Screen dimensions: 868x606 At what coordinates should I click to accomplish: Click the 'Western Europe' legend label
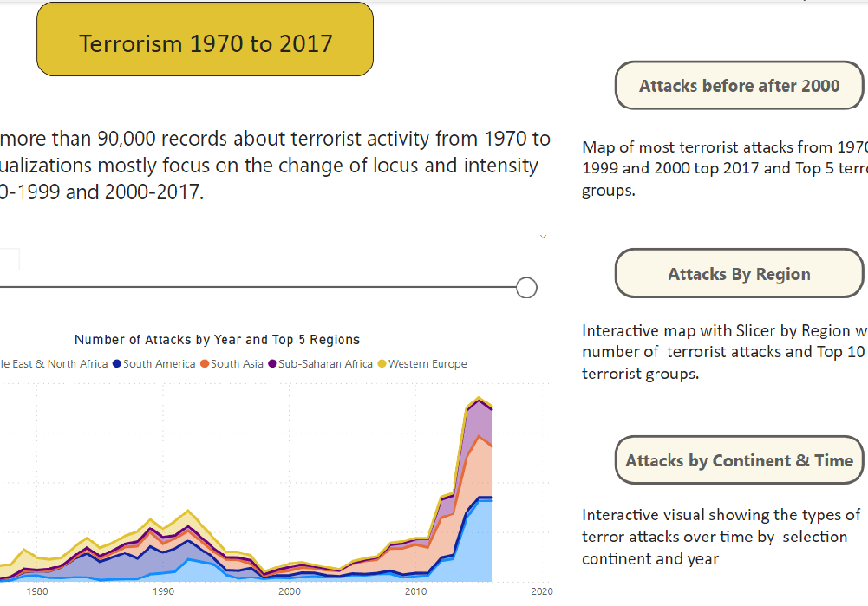[x=427, y=363]
